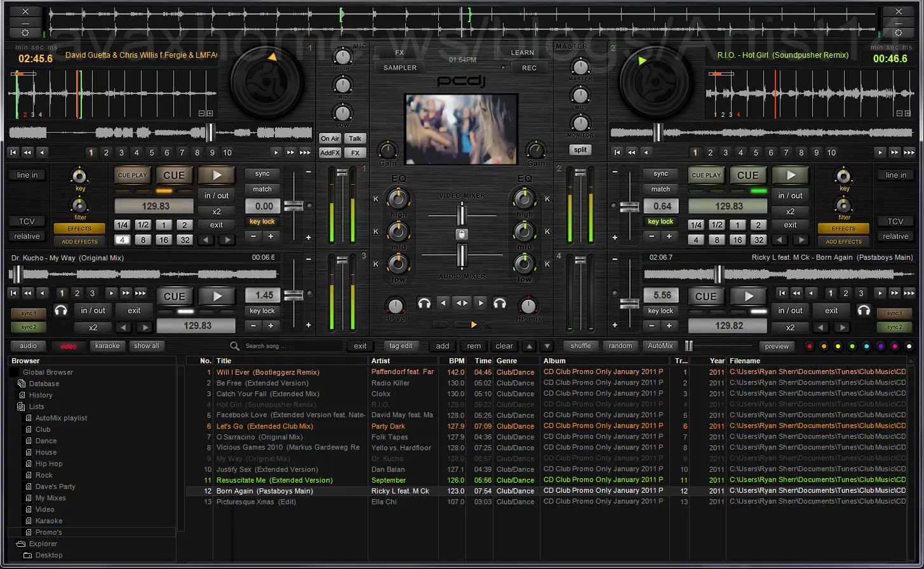Toggle the K kill switch for left high EQ
Viewport: 924px width, 569px height.
(x=375, y=199)
